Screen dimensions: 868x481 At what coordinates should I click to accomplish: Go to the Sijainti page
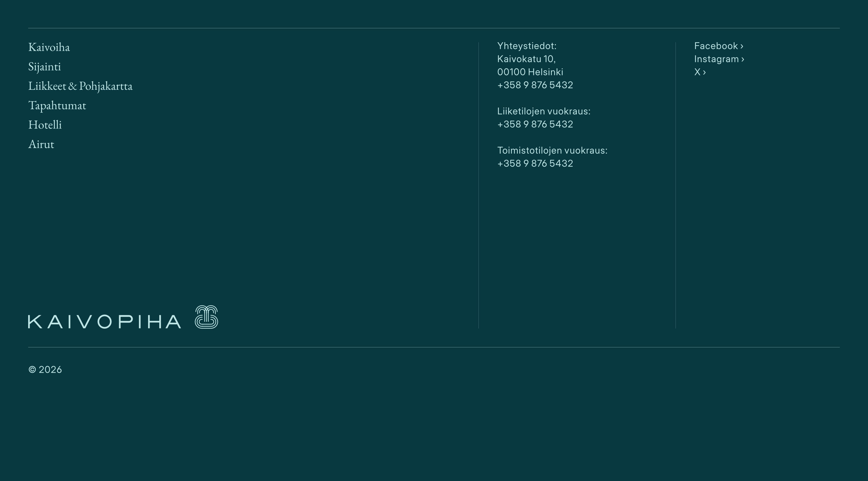[45, 67]
